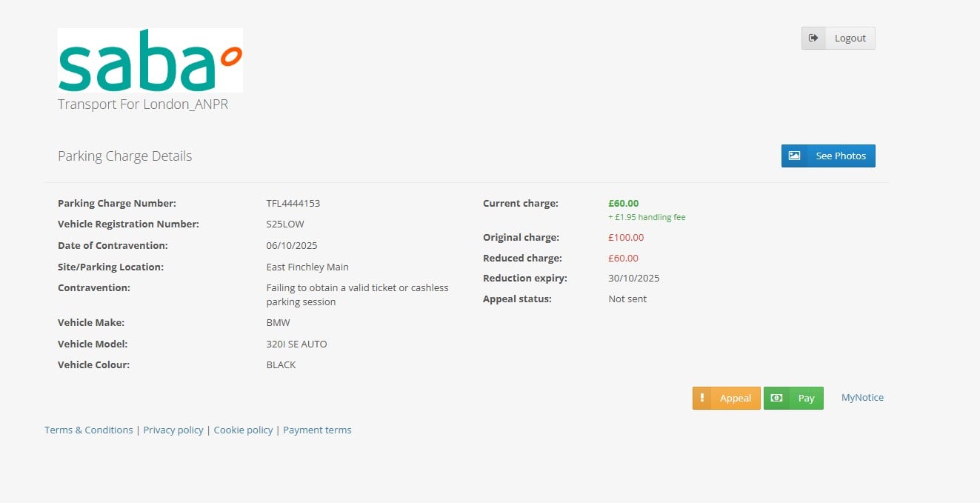Click the Transport For London_ANPR subtitle
This screenshot has height=503, width=980.
143,104
